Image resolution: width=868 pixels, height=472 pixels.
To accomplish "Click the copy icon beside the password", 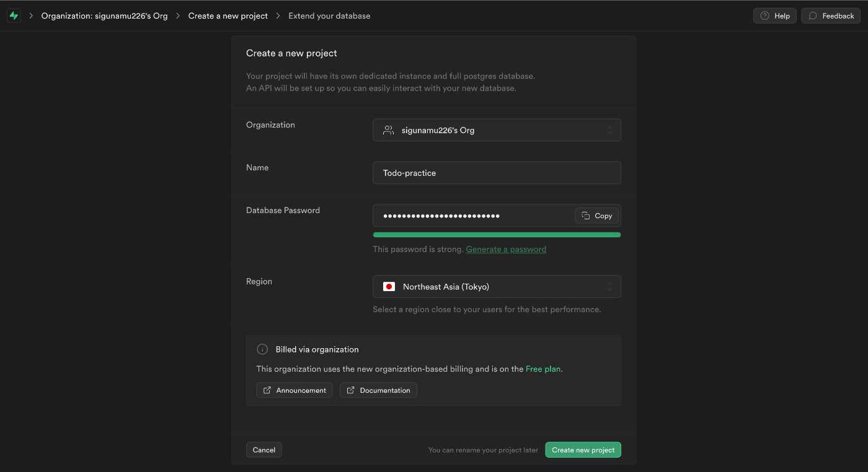I will pos(585,216).
